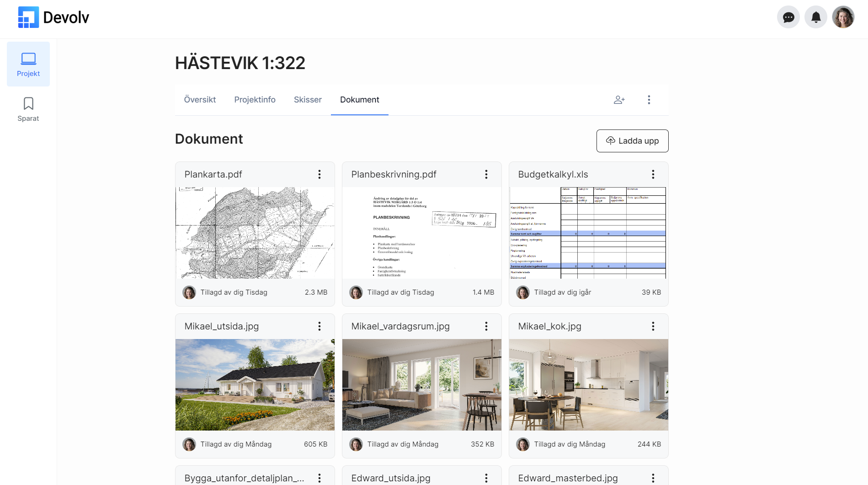Open the Plankarta.pdf map thumbnail

tap(255, 233)
